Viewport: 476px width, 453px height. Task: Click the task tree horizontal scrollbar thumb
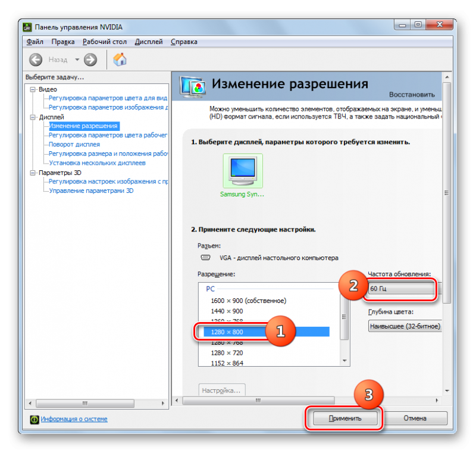pyautogui.click(x=85, y=403)
